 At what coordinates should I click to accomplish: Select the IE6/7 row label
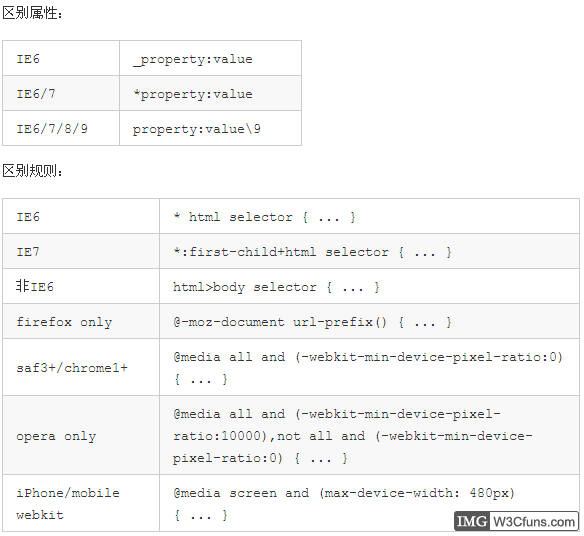point(36,94)
